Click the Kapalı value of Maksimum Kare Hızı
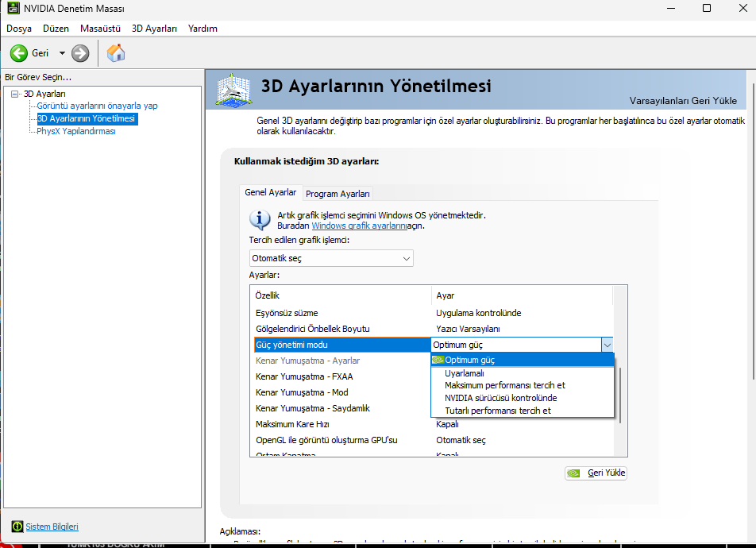 447,425
